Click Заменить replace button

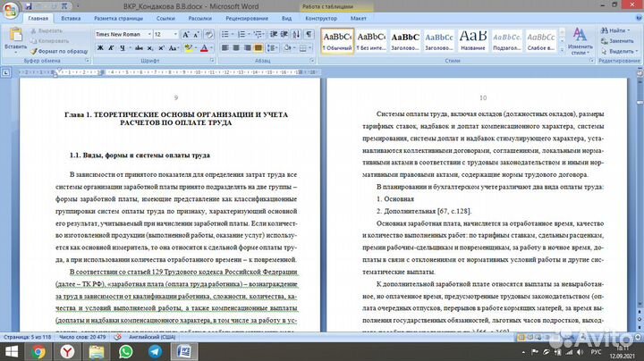coord(617,41)
